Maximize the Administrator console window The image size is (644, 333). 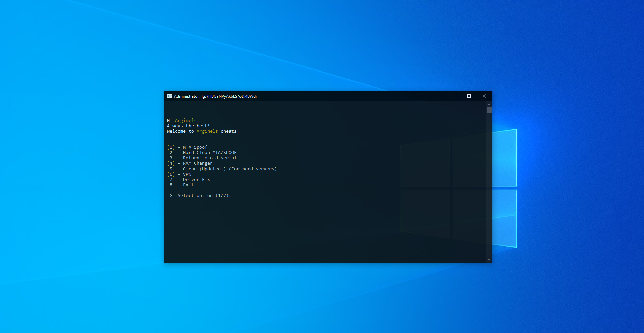tap(469, 96)
